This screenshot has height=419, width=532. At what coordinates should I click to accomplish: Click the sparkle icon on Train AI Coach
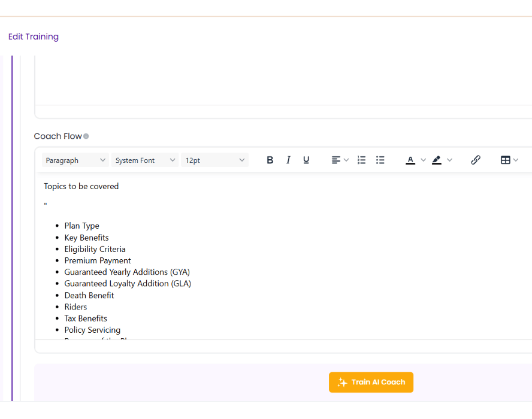tap(342, 382)
